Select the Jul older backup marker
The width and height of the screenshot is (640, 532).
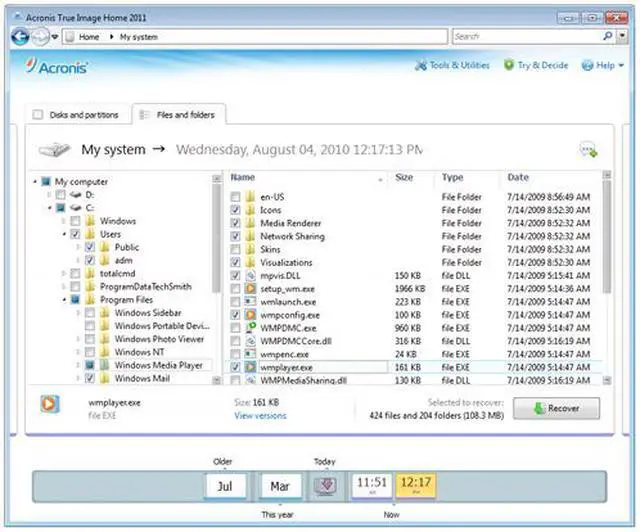tap(225, 486)
